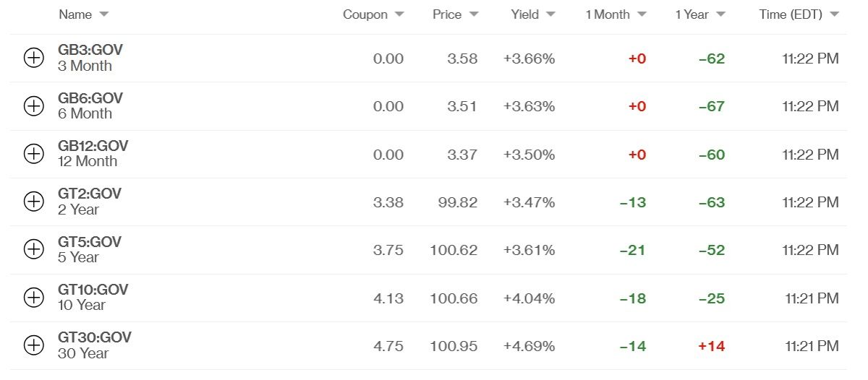The width and height of the screenshot is (868, 380).
Task: Click the plus icon for GT30:GOV
Action: click(34, 345)
